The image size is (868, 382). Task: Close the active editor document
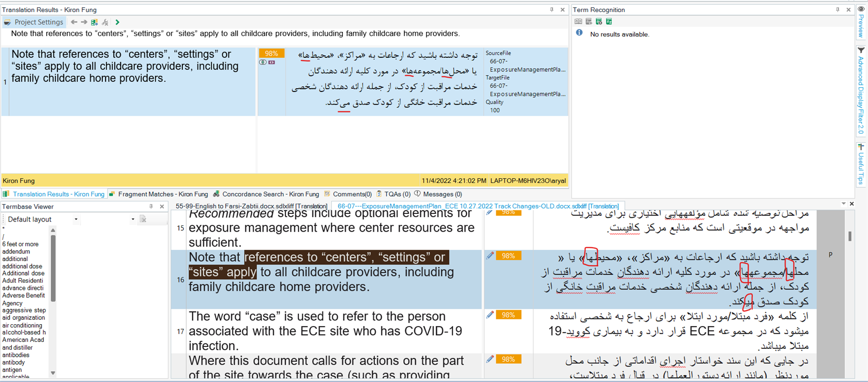(852, 204)
